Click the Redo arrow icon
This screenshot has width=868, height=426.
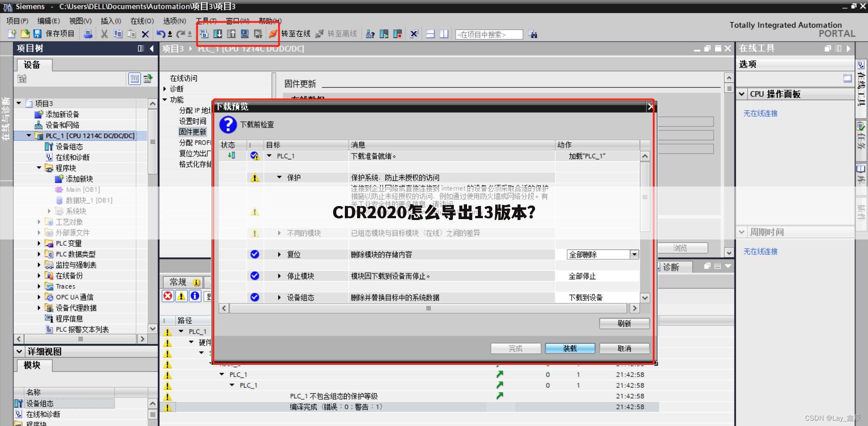coord(181,34)
